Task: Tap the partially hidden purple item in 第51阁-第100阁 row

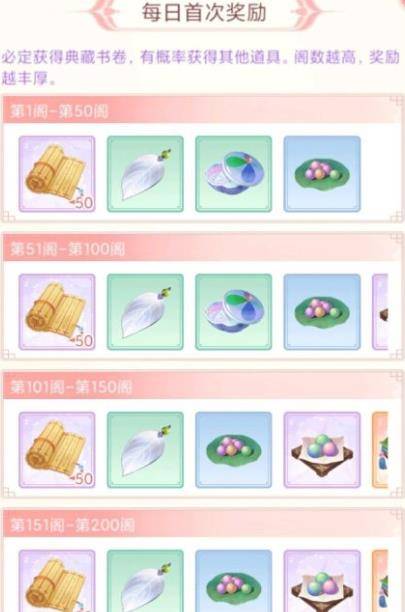Action: (380, 312)
